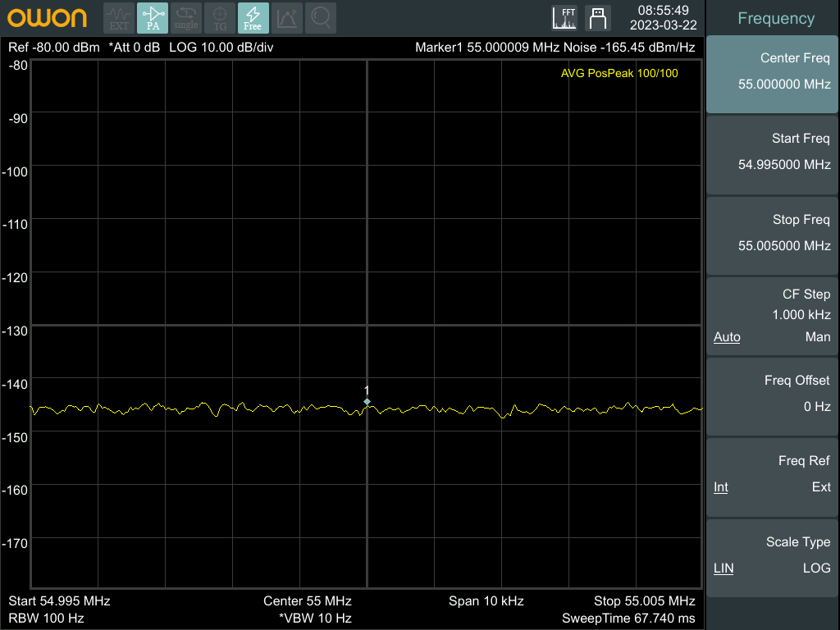
Task: Click the single sweep icon
Action: 186,17
